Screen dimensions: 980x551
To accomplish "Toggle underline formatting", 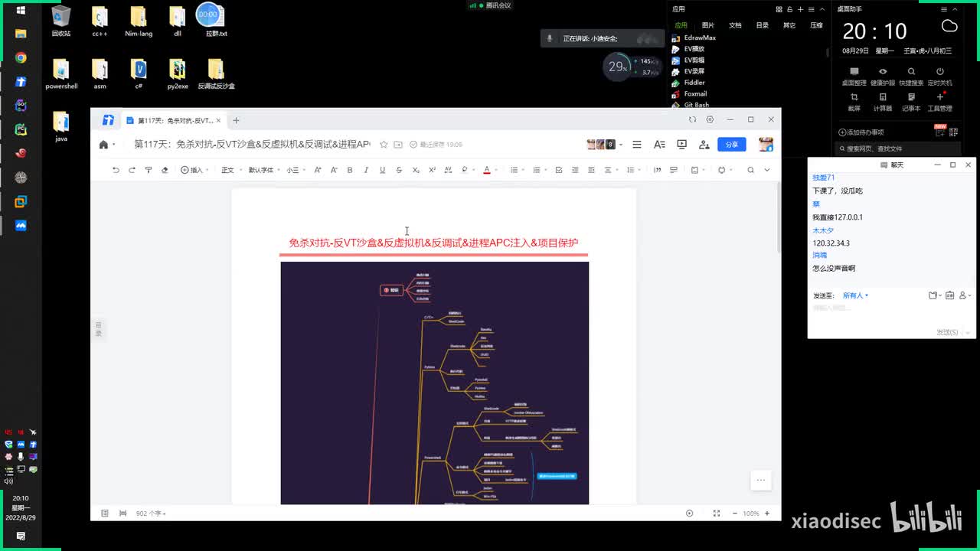I will pyautogui.click(x=382, y=170).
